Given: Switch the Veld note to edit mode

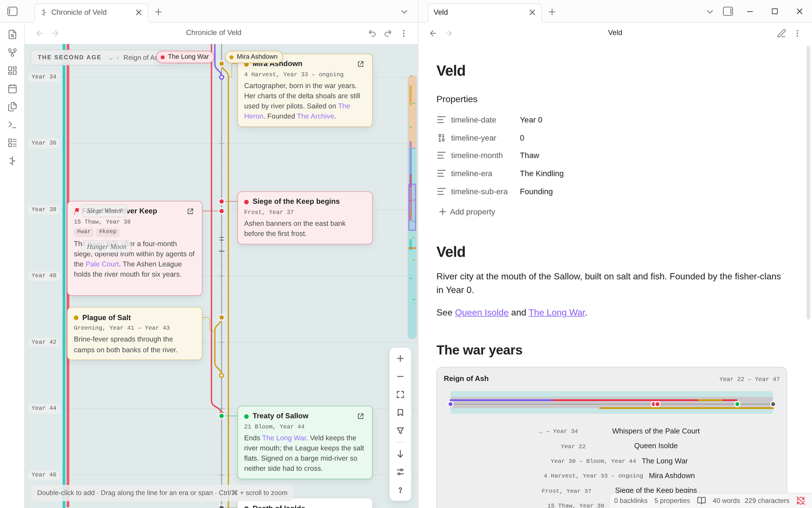Looking at the screenshot, I should click(x=782, y=33).
